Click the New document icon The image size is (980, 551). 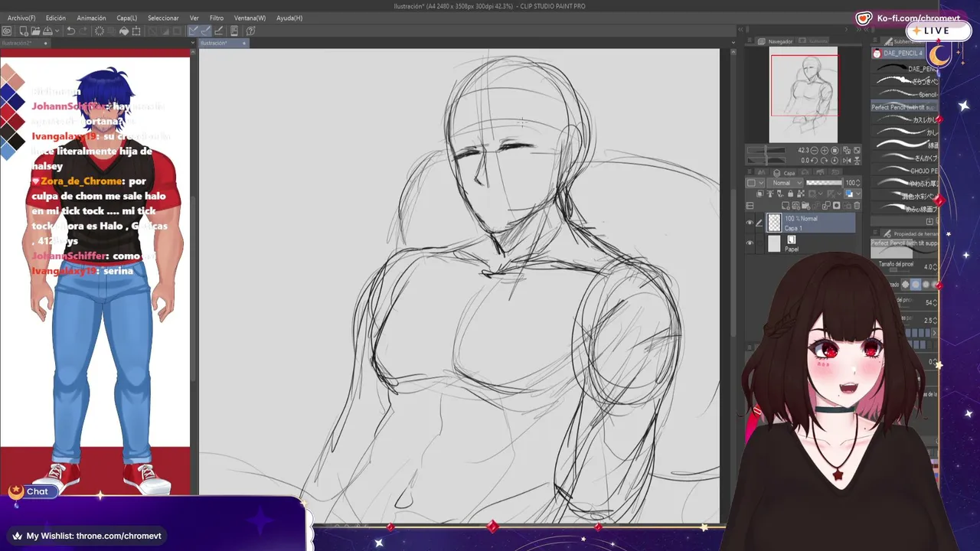point(24,31)
